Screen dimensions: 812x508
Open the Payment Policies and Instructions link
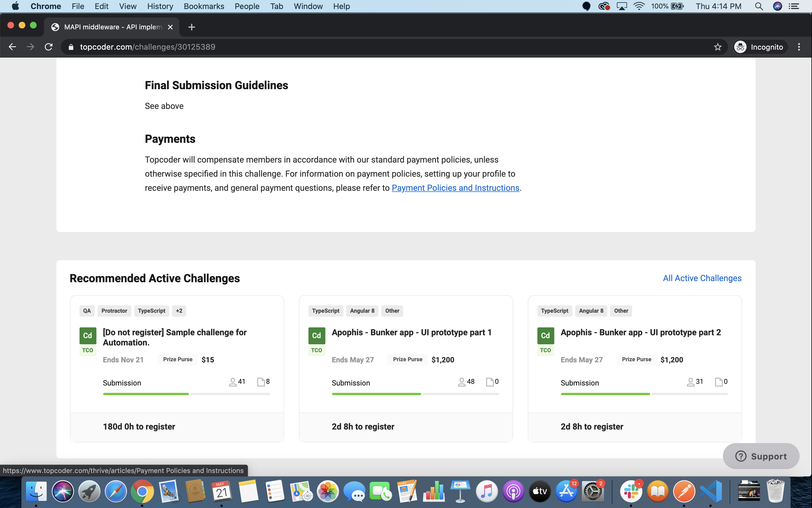point(455,188)
